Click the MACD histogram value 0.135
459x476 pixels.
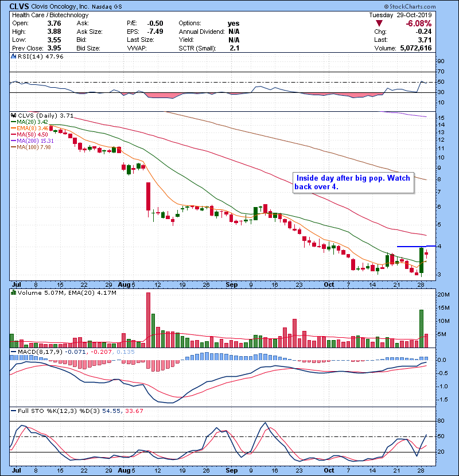coord(125,352)
